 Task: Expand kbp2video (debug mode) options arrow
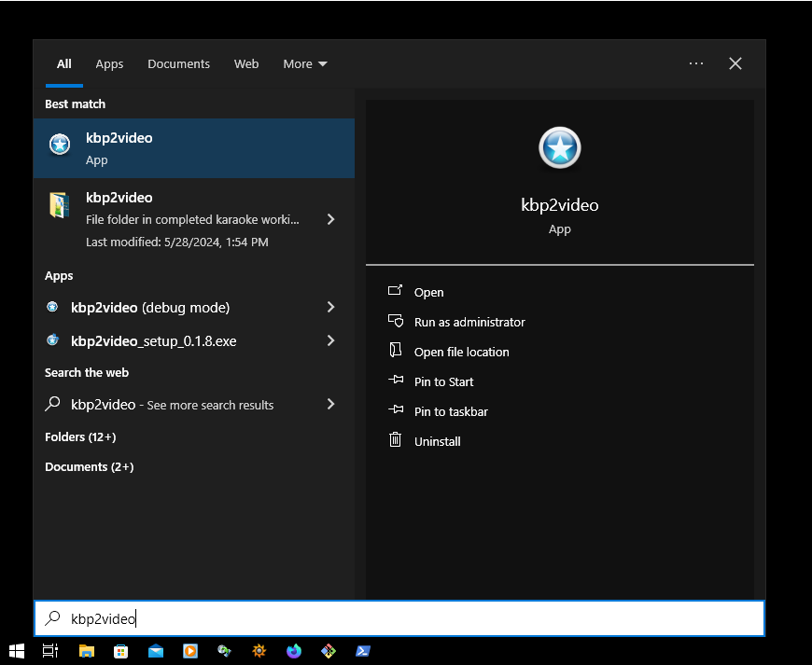coord(331,308)
